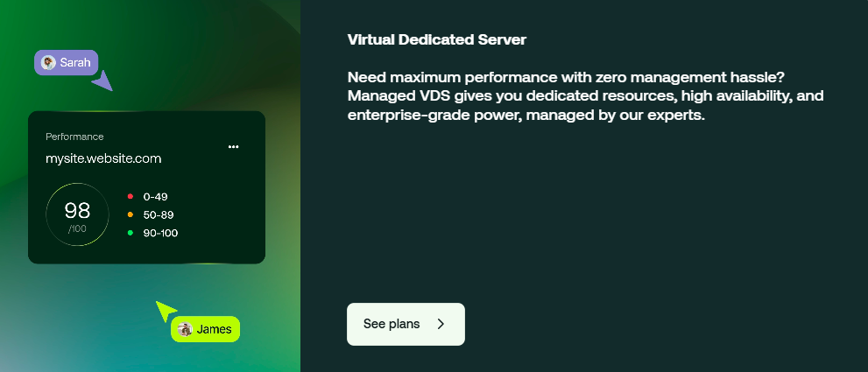Screen dimensions: 868x372
Task: Click the Sarah name tag
Action: pos(67,62)
